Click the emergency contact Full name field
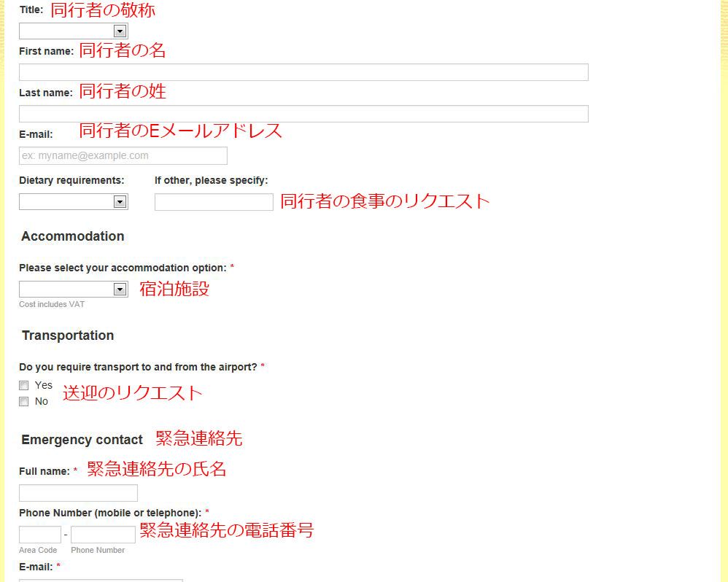 click(x=79, y=493)
